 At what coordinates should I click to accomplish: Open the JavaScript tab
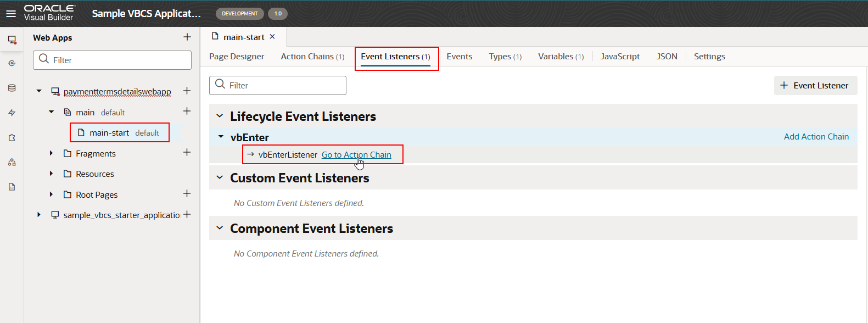pyautogui.click(x=620, y=57)
